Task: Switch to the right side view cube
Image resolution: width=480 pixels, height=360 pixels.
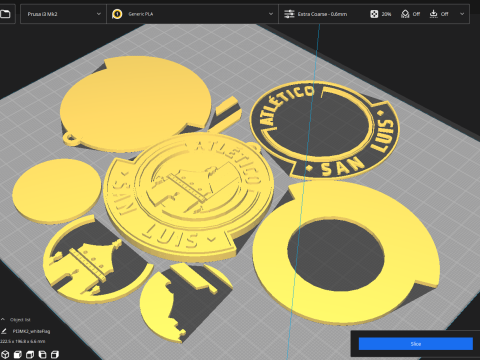Action: pos(55,354)
